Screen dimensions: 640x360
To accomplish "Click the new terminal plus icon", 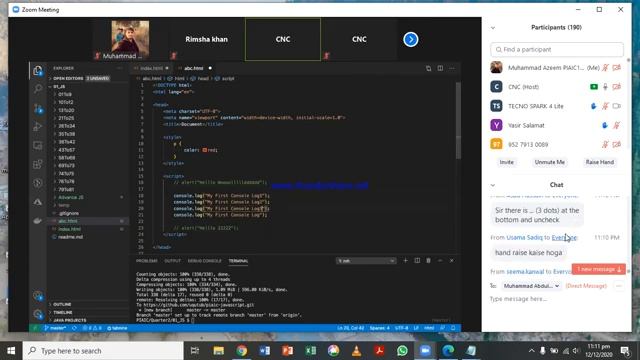I will pos(405,260).
